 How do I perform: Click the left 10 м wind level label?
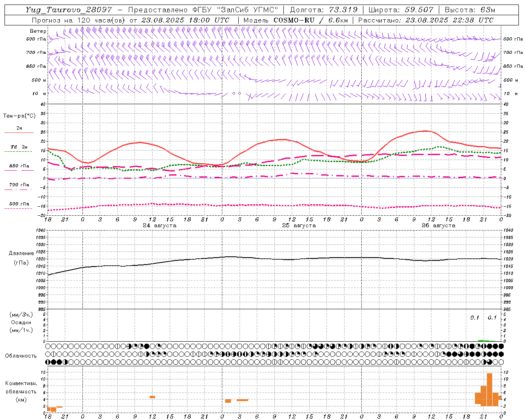(x=39, y=94)
